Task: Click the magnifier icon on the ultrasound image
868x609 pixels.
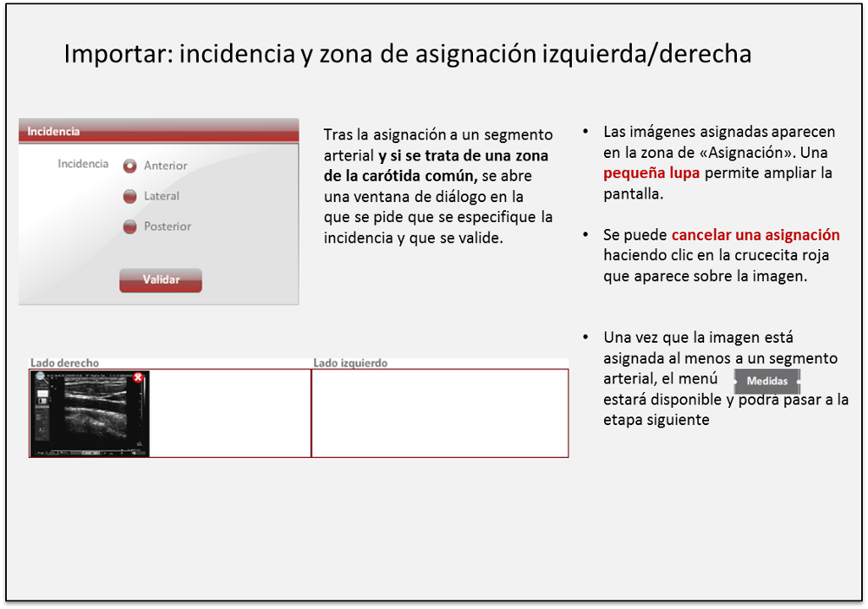Action: tap(40, 377)
